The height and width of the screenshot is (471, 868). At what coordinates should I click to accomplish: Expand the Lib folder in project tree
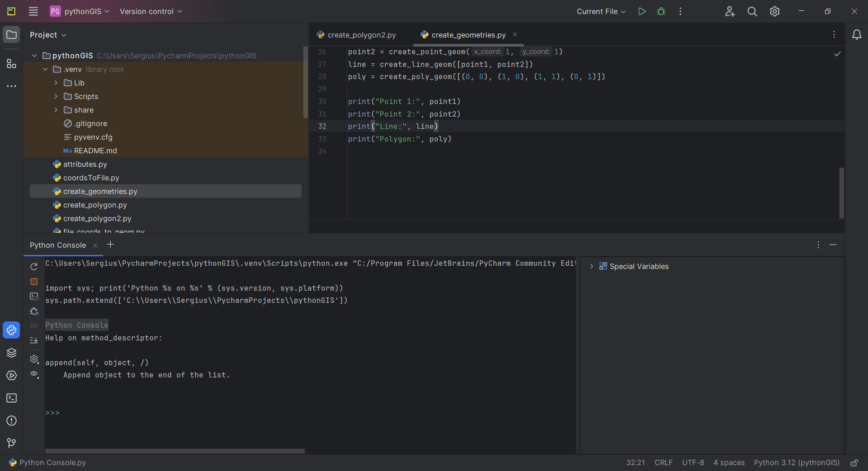pyautogui.click(x=56, y=83)
